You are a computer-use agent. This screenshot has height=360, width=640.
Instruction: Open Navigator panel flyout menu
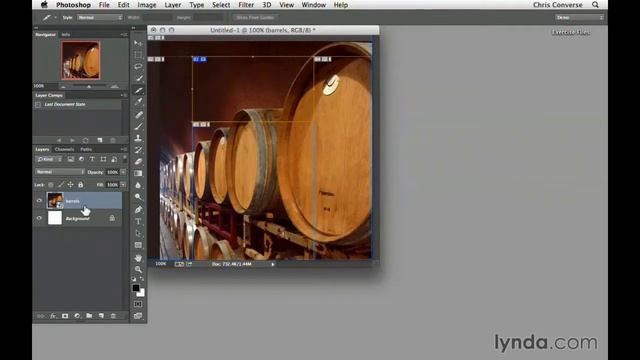point(124,35)
